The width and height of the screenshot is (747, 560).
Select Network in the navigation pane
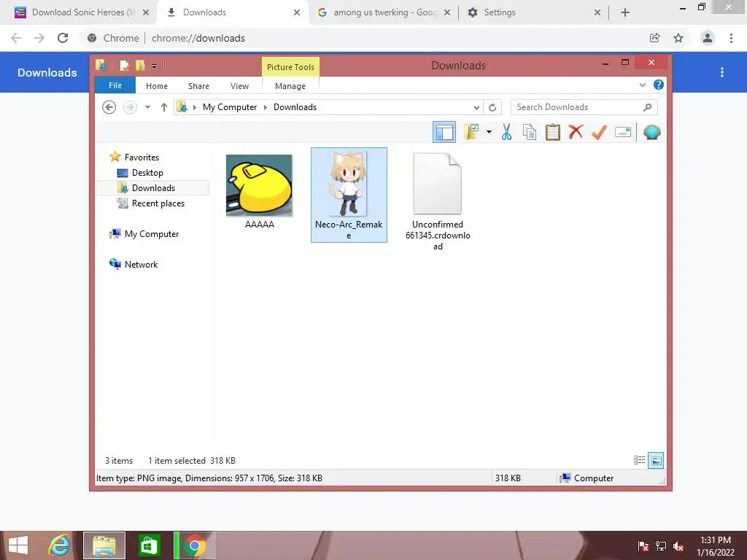click(x=141, y=264)
